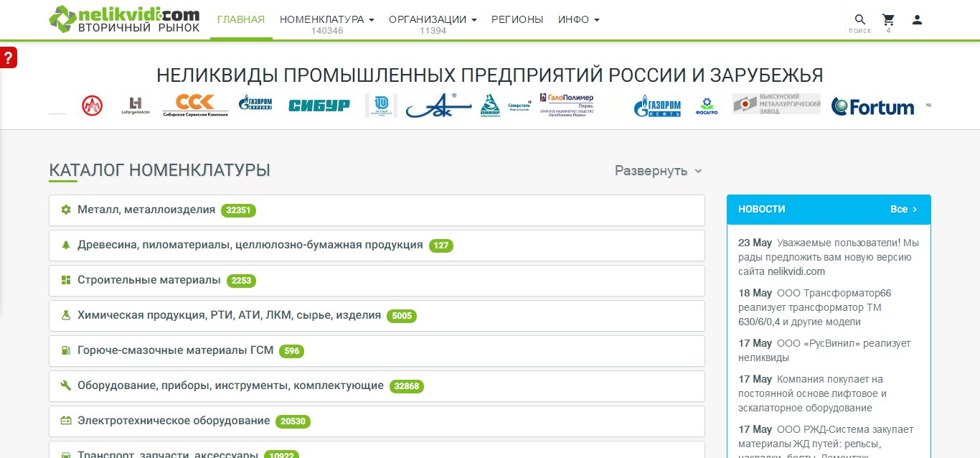Open the search magnifier icon
Image resolution: width=980 pixels, height=458 pixels.
(859, 19)
